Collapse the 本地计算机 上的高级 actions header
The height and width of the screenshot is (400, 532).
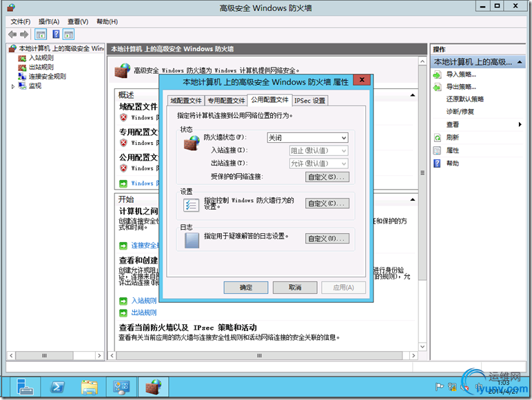coord(520,62)
